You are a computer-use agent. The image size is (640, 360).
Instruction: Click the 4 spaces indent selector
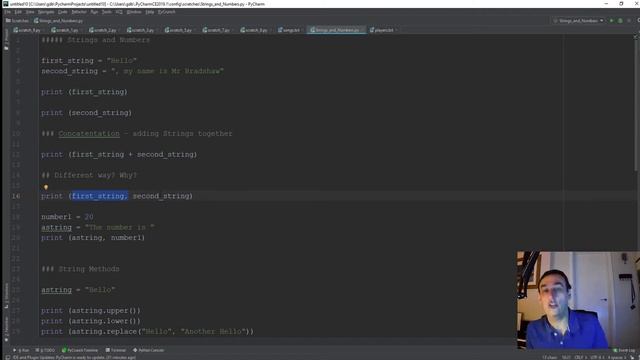coord(616,357)
